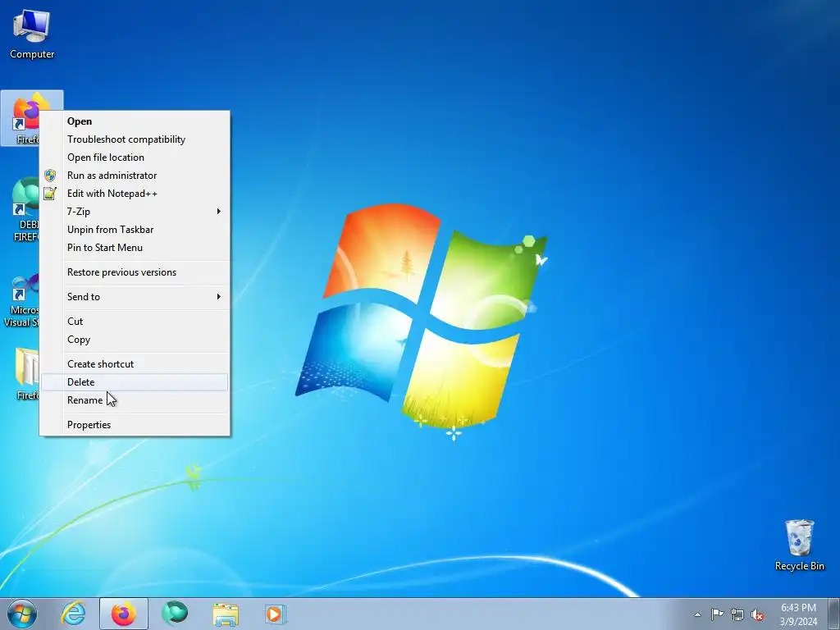Click the Show desktop strip
The height and width of the screenshot is (630, 840).
coord(836,614)
